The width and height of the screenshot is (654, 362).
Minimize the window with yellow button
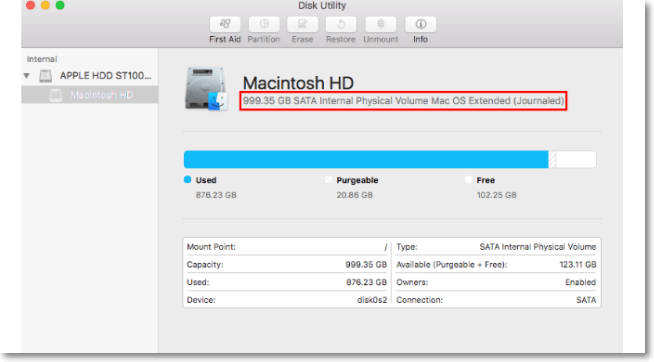point(45,5)
